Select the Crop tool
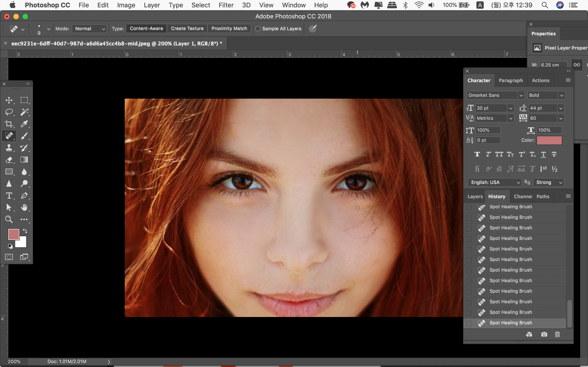588x367 pixels. (9, 124)
